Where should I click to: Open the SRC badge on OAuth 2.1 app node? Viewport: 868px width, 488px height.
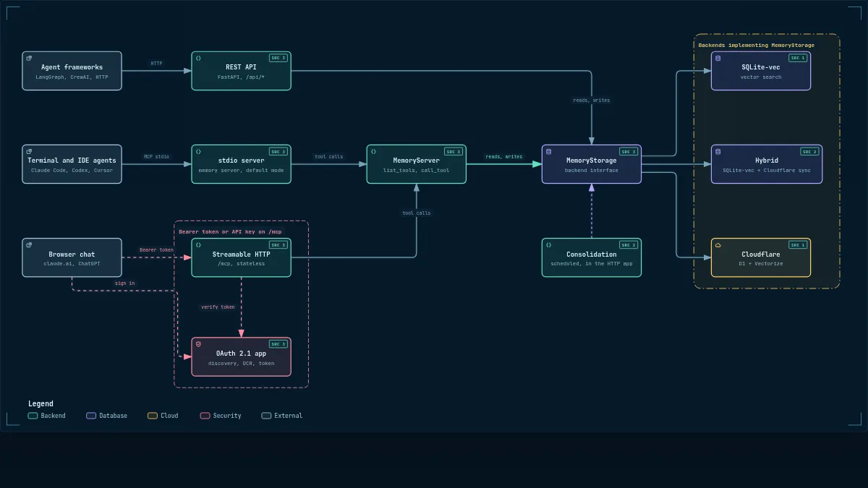pos(278,344)
